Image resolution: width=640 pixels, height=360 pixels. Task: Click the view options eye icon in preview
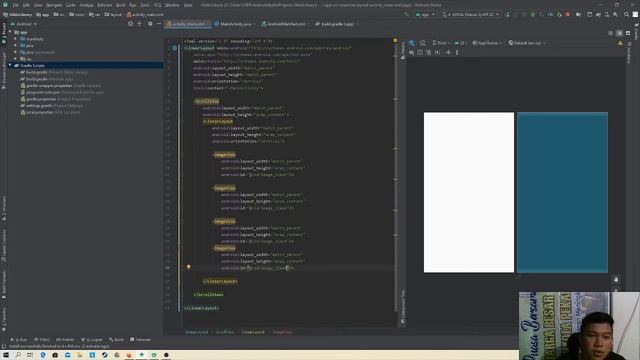point(411,52)
